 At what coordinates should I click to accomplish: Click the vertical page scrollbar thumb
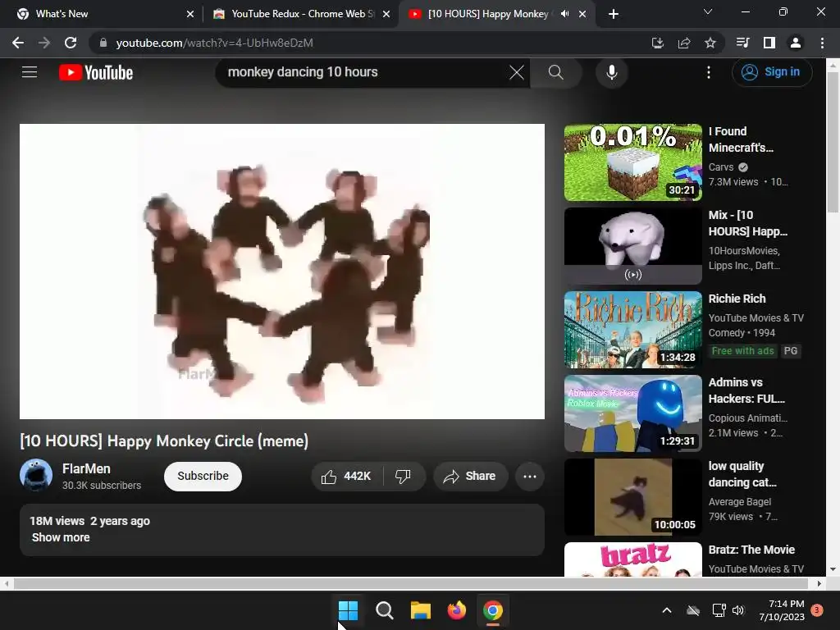pyautogui.click(x=833, y=142)
